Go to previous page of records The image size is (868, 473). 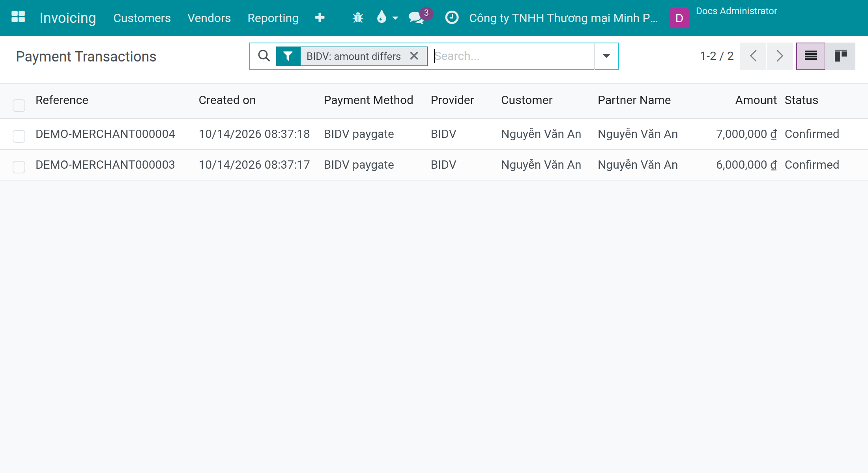pos(753,56)
